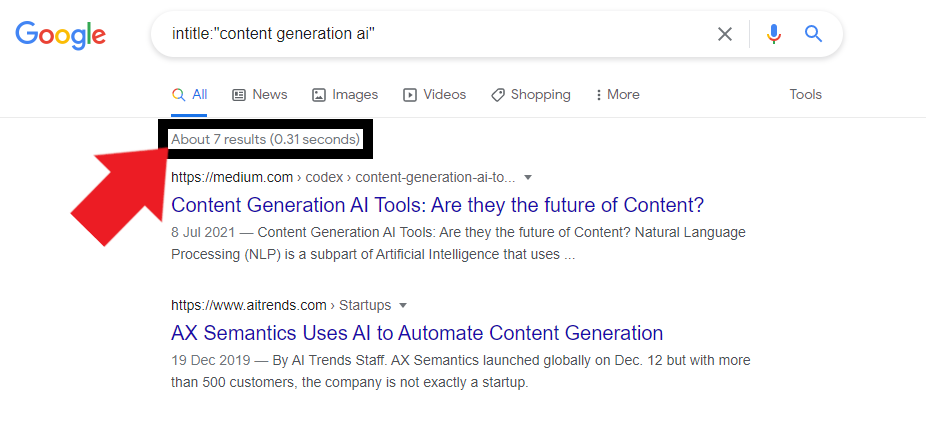Open the dropdown arrow beside aitrends.com Startups
Image resolution: width=926 pixels, height=423 pixels.
click(x=403, y=305)
